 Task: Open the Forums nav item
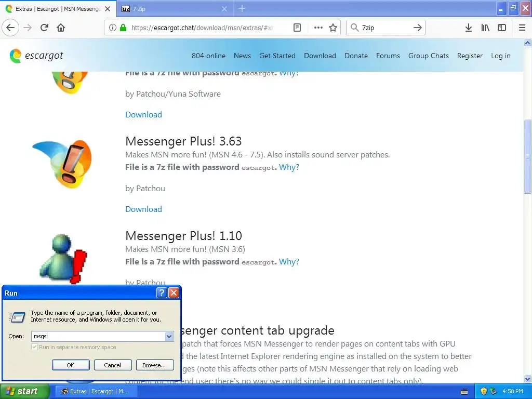click(x=388, y=56)
